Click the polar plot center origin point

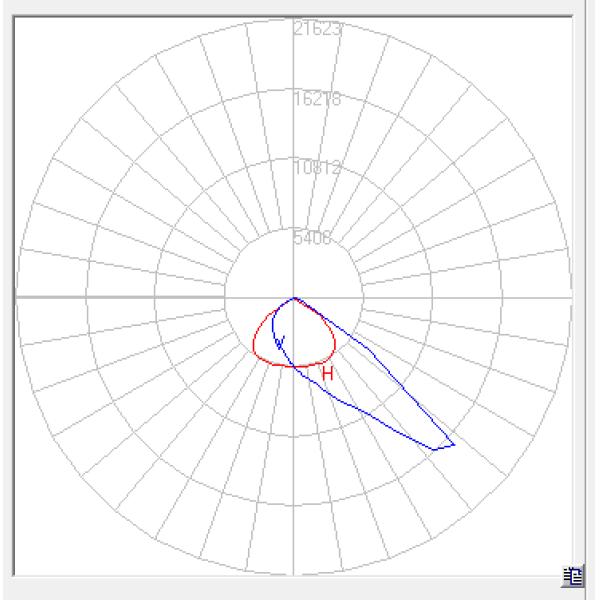tap(293, 298)
